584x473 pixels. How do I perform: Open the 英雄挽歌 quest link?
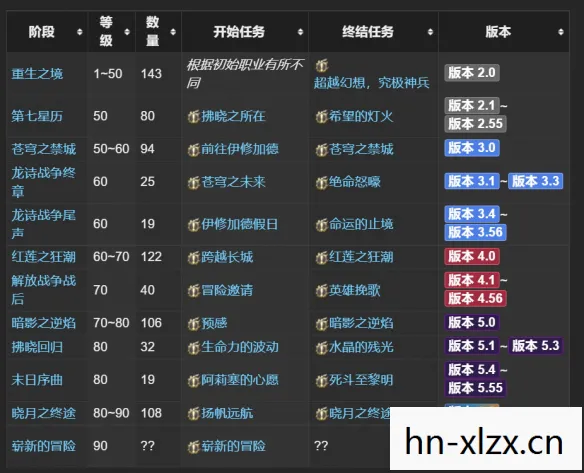pos(355,290)
